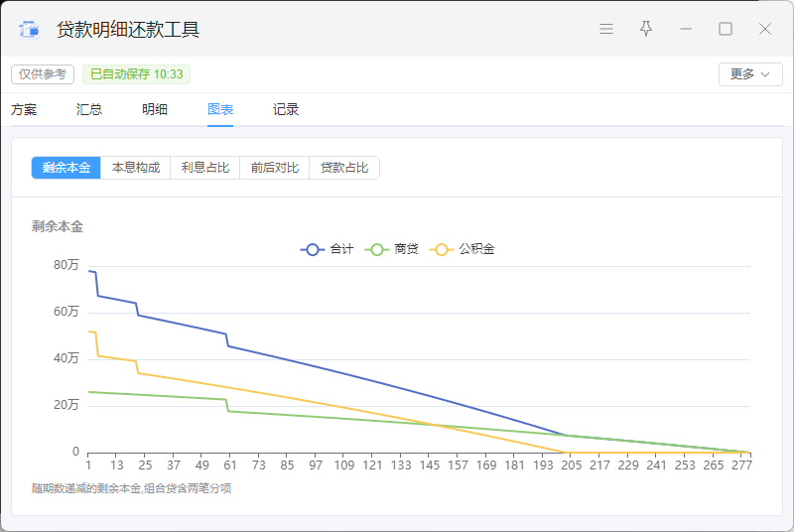The width and height of the screenshot is (794, 532).
Task: Select the 本息构成 chart option
Action: pyautogui.click(x=136, y=168)
